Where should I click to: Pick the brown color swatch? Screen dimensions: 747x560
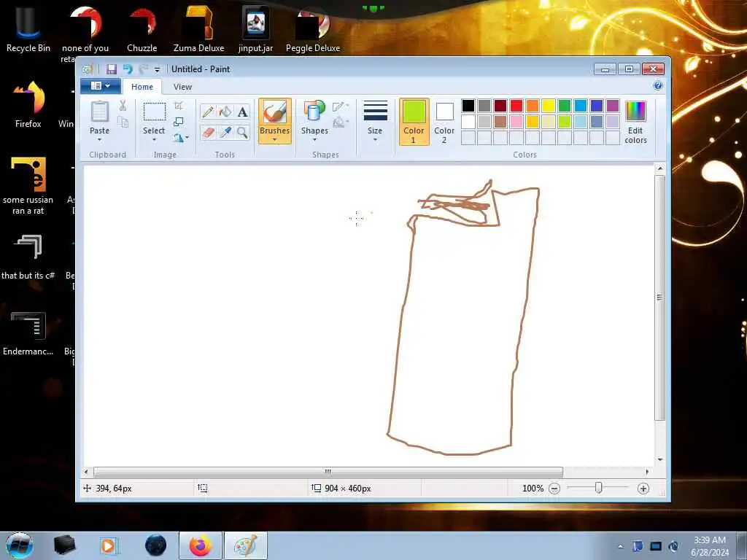[500, 122]
